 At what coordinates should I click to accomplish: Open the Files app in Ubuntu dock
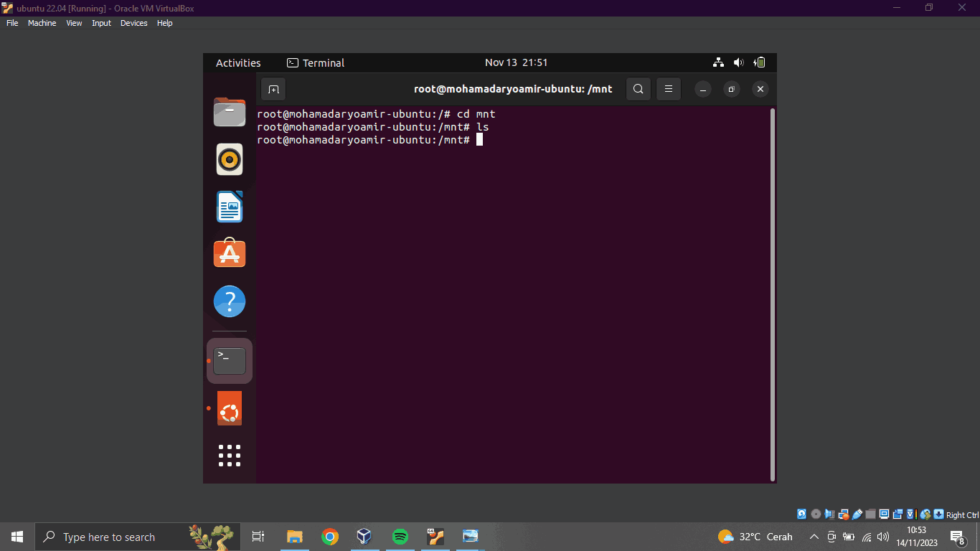point(230,112)
